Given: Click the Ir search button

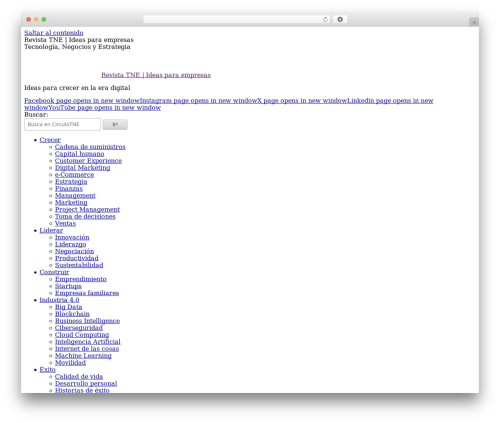Looking at the screenshot, I should (115, 124).
